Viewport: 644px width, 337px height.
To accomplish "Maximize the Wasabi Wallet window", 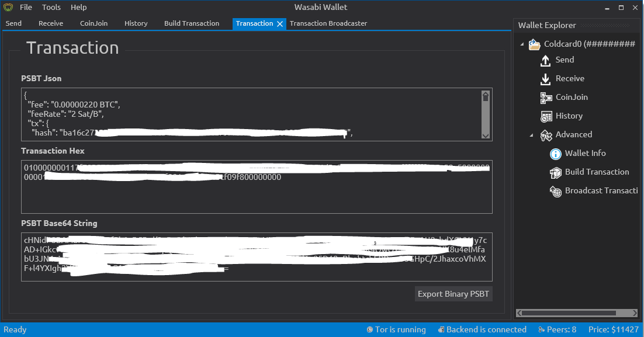I will (621, 8).
